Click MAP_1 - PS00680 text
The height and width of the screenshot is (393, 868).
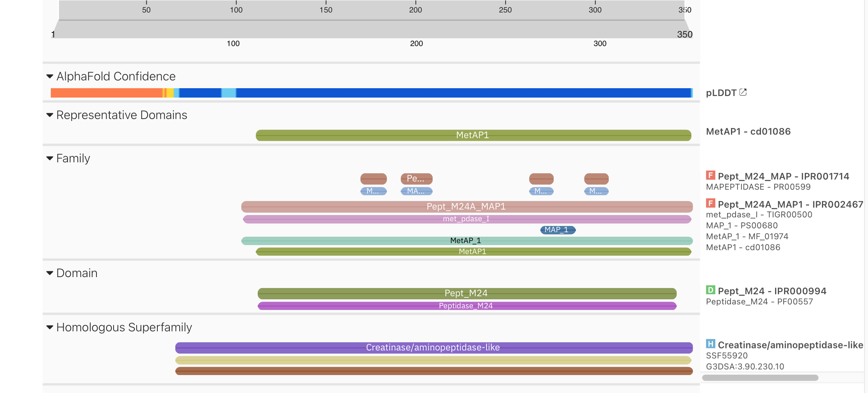click(x=742, y=226)
